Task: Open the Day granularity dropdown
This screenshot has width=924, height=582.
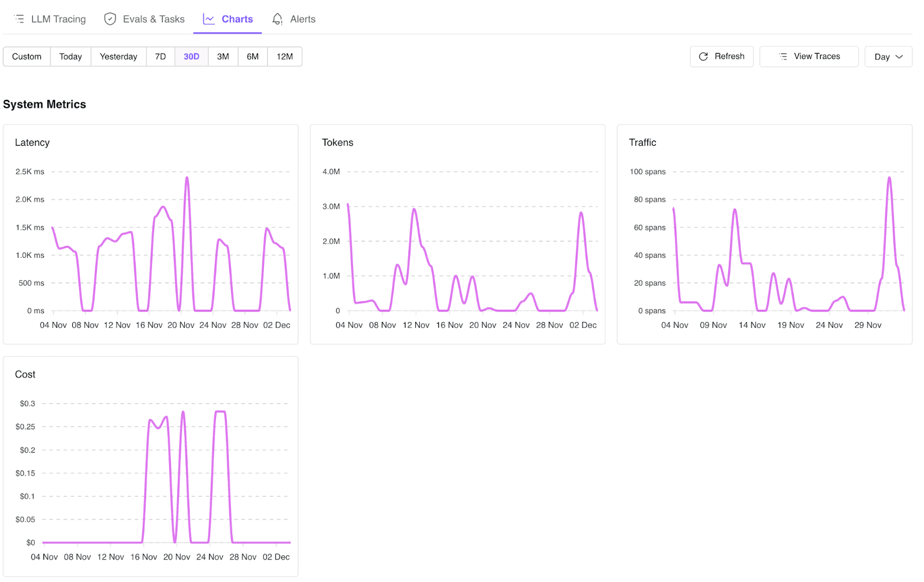Action: pyautogui.click(x=888, y=57)
